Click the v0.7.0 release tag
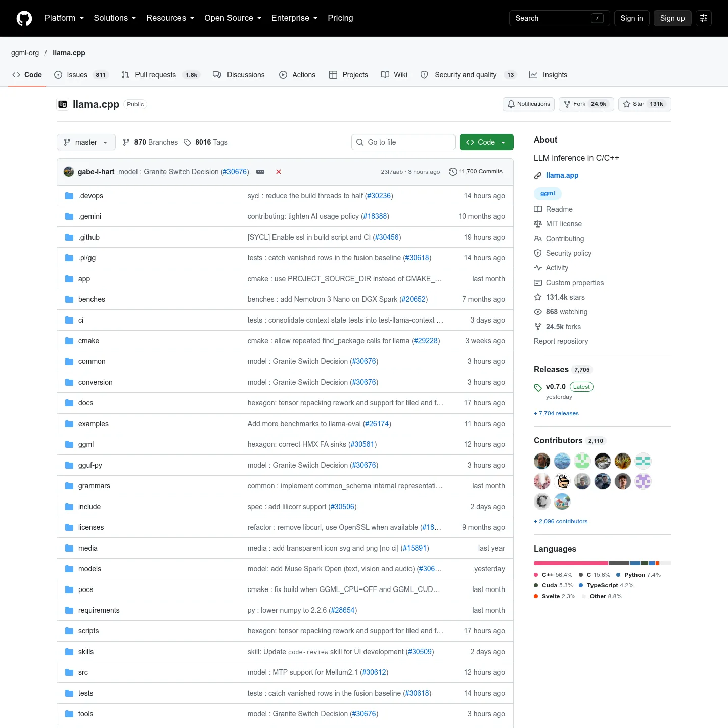 (x=556, y=387)
